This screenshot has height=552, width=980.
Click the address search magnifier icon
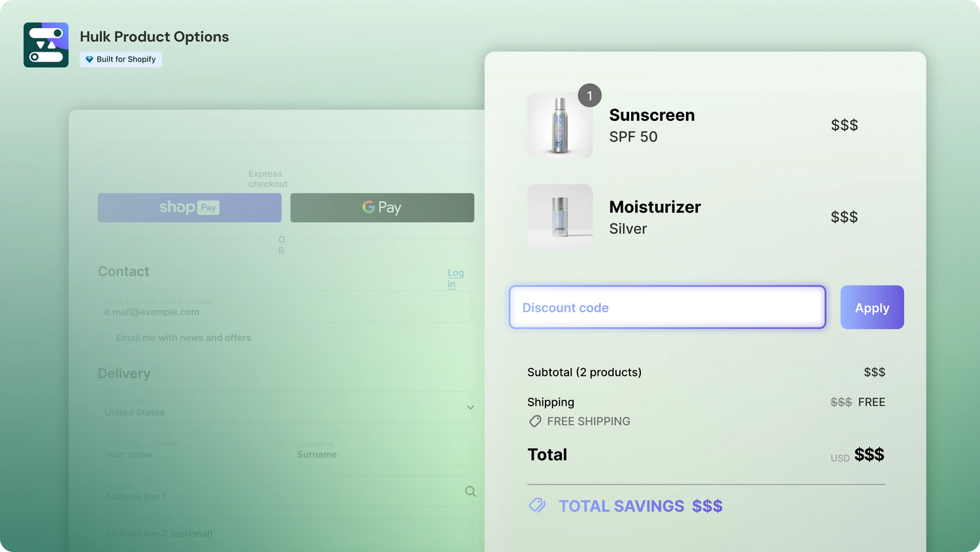[470, 491]
